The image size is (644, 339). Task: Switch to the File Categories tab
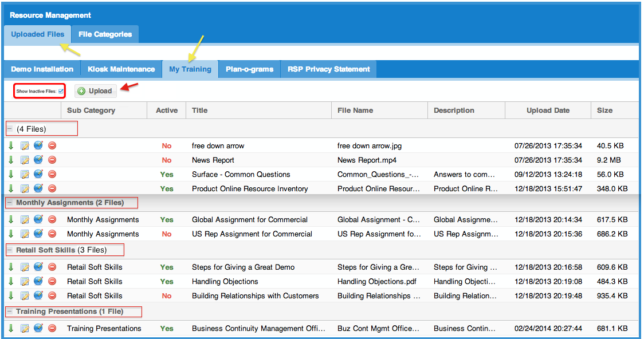pyautogui.click(x=105, y=34)
